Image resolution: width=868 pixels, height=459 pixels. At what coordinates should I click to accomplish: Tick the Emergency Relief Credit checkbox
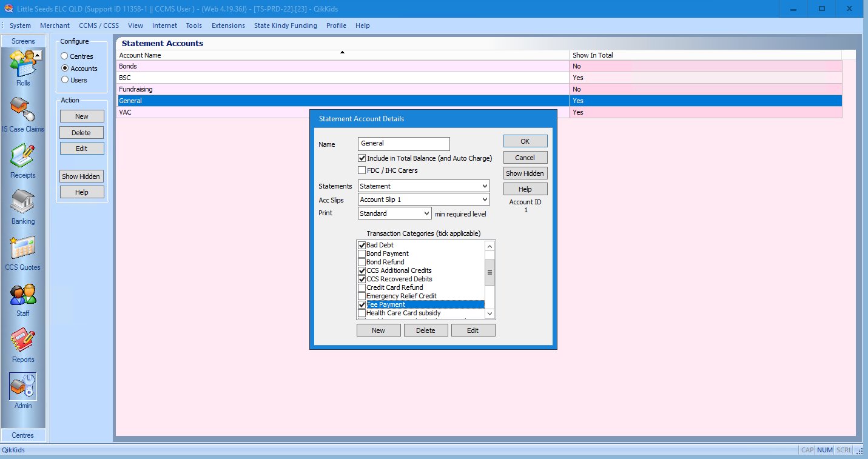tap(362, 296)
